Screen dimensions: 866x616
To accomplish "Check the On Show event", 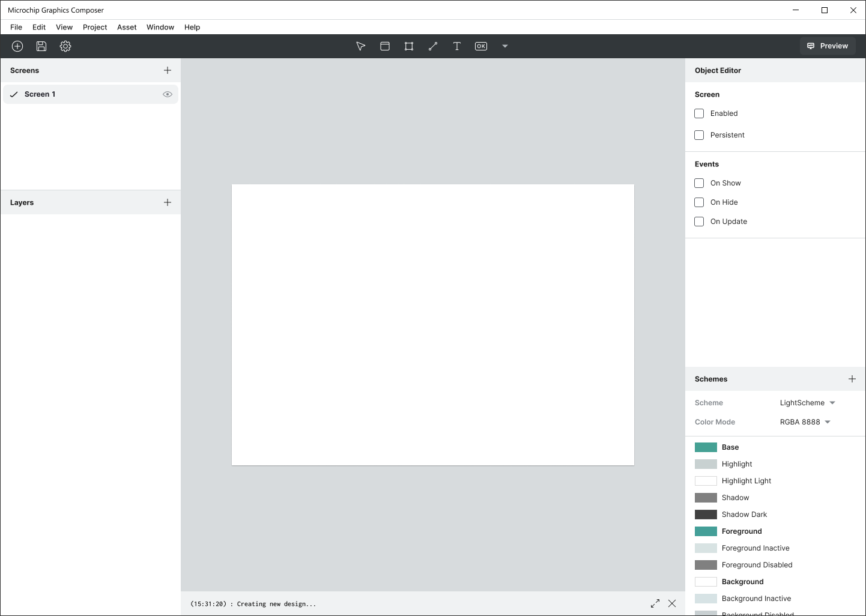I will [x=699, y=183].
